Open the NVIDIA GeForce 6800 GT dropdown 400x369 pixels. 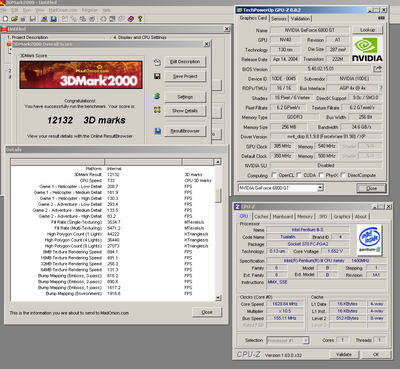320,188
